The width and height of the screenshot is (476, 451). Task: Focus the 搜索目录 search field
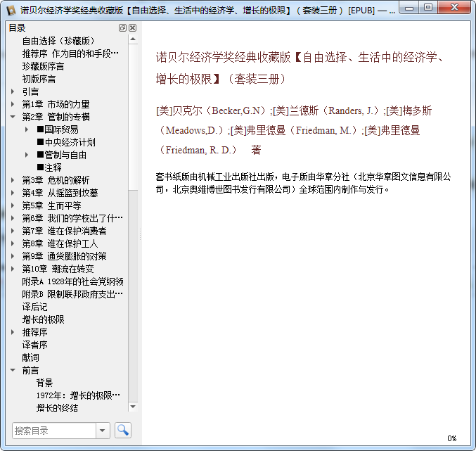click(x=54, y=431)
